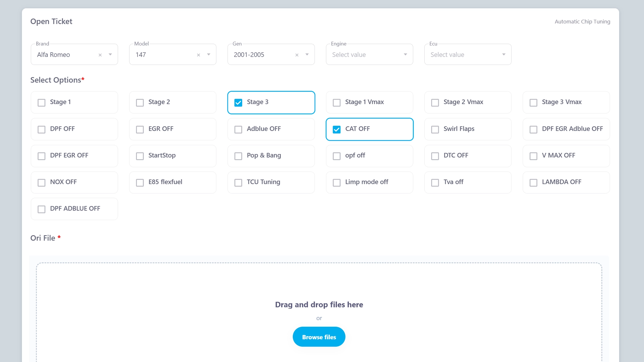Viewport: 644px width, 362px height.
Task: Expand the Brand dropdown arrow
Action: pyautogui.click(x=110, y=55)
